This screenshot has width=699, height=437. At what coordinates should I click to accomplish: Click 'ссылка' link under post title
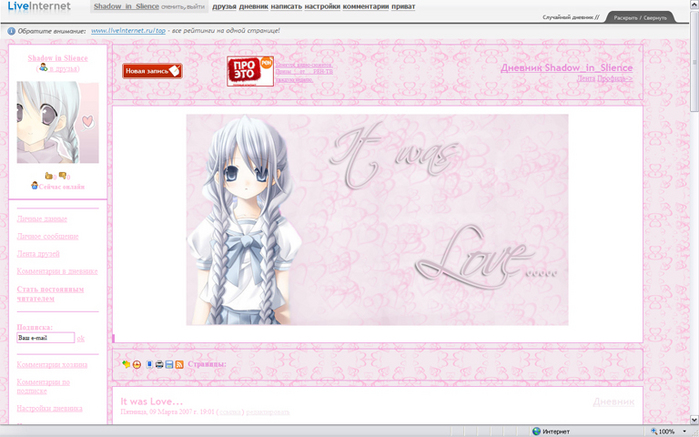[230, 412]
